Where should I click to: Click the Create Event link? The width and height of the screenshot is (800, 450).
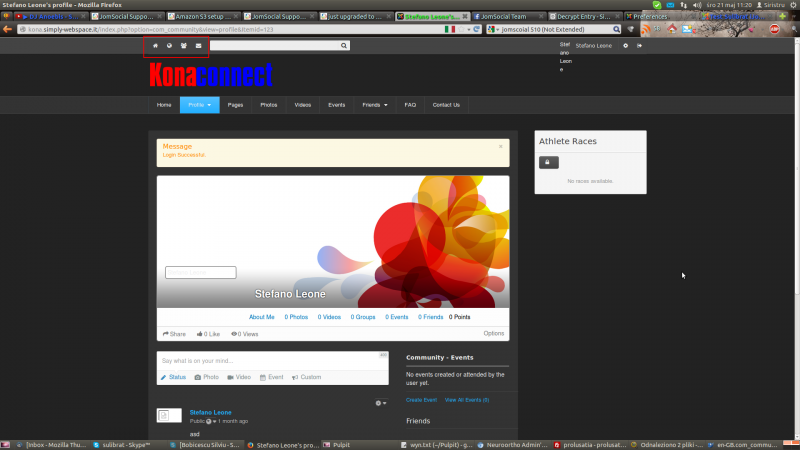point(421,400)
